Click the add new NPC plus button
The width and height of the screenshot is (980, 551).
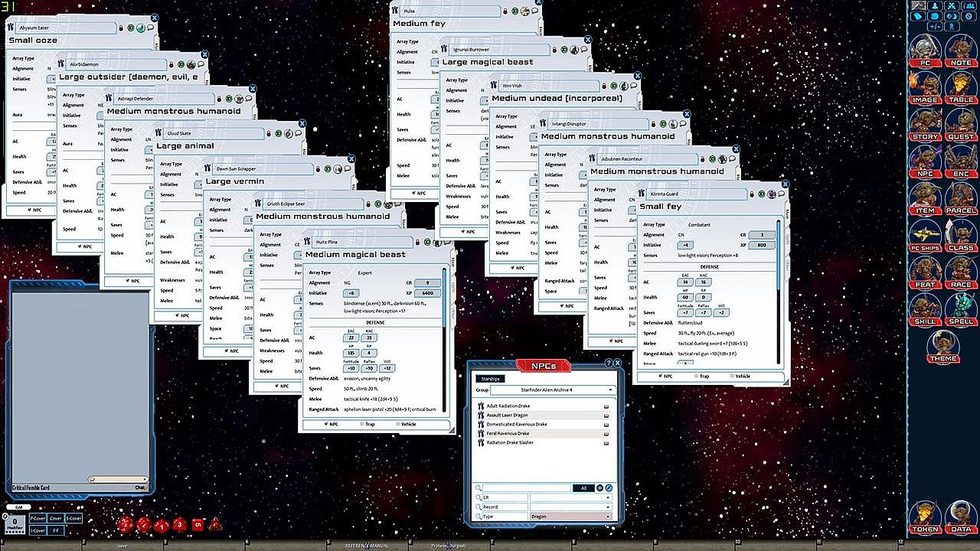coord(600,487)
